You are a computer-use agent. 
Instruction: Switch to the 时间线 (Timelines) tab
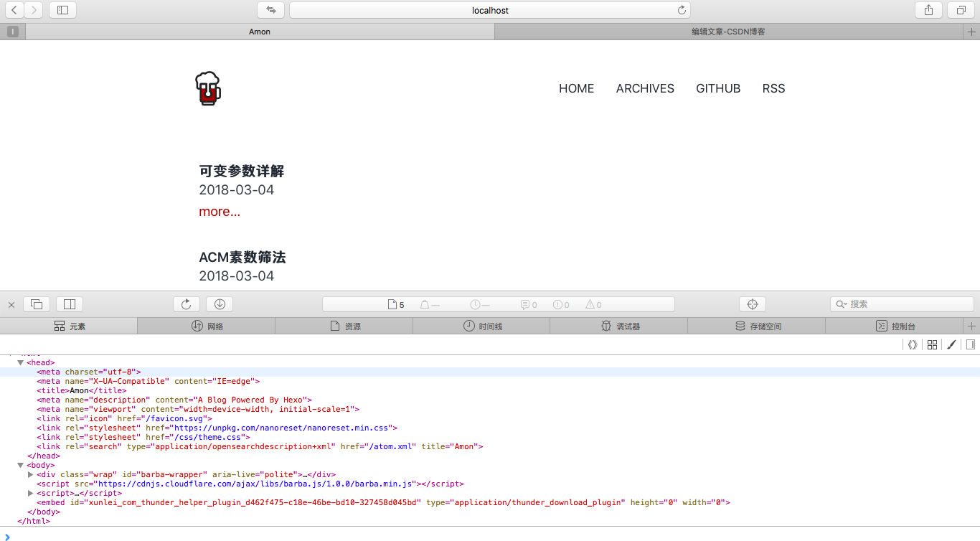481,326
